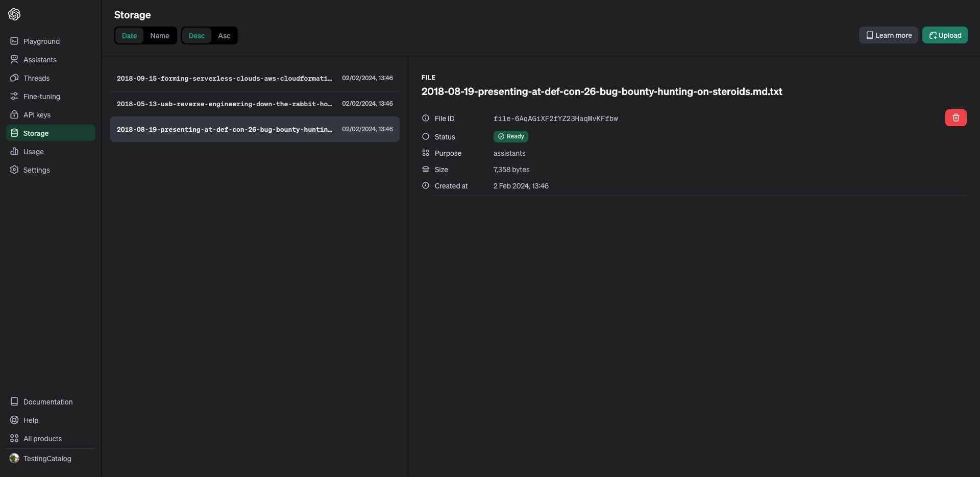Select the 2018-05-13 usb-reverse-engineering file row
Image resolution: width=980 pixels, height=477 pixels.
[255, 104]
